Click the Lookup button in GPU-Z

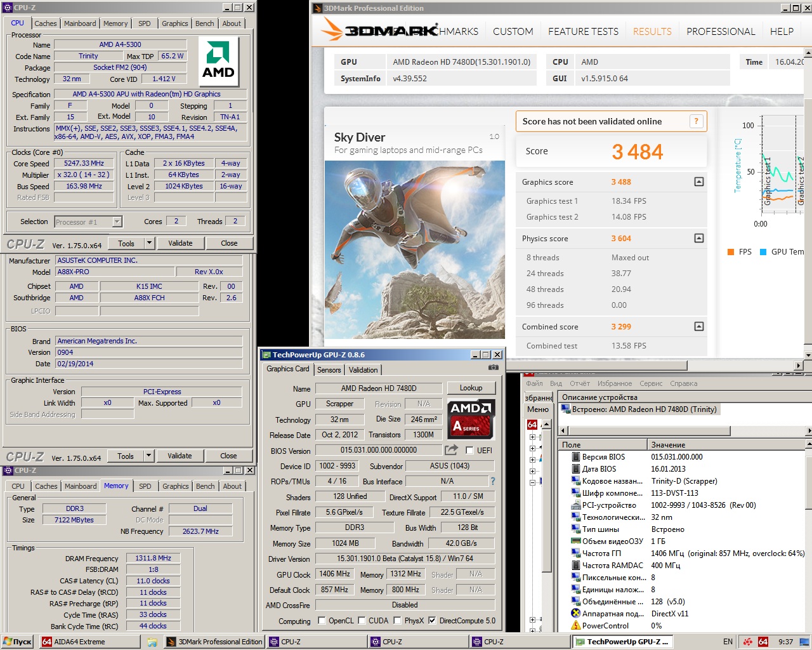click(x=471, y=388)
